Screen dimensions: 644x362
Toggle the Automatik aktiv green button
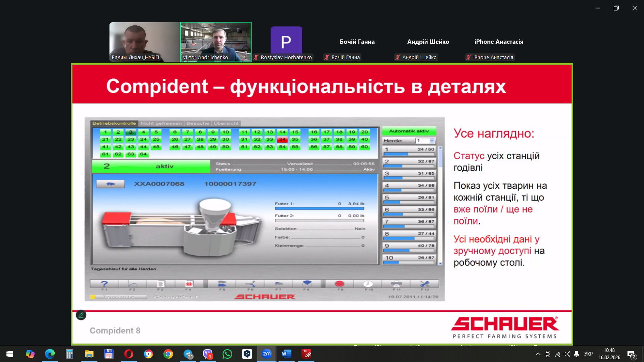[409, 131]
